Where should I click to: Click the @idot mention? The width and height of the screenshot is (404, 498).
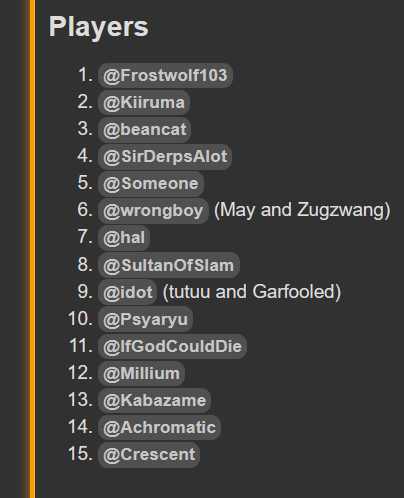point(127,292)
